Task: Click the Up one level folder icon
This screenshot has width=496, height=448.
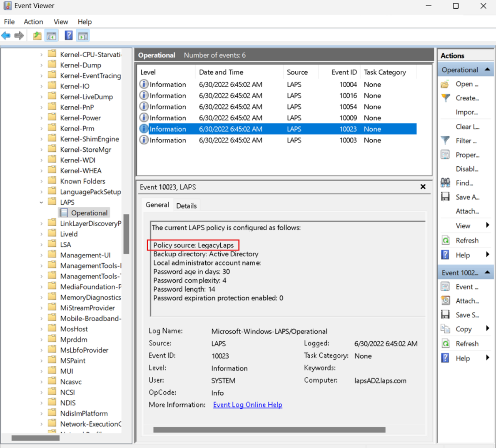Action: coord(37,36)
